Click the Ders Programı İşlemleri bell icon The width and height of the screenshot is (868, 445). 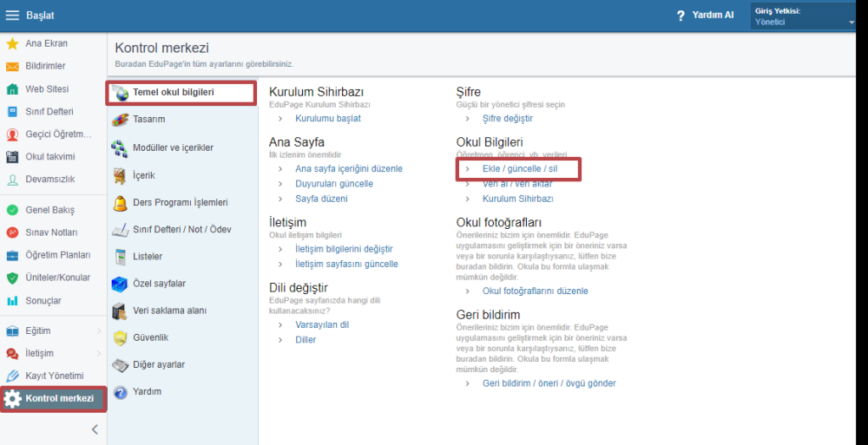pos(120,203)
